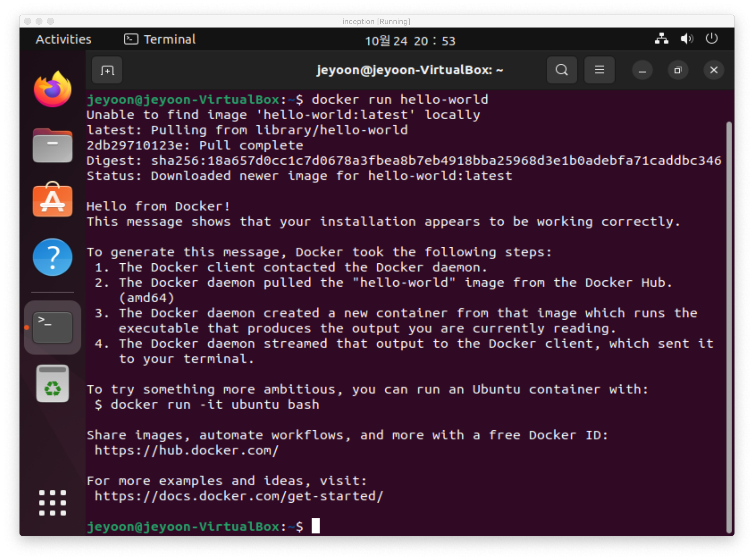Click the terminal vertical scrollbar
This screenshot has height=560, width=754.
coord(729,327)
